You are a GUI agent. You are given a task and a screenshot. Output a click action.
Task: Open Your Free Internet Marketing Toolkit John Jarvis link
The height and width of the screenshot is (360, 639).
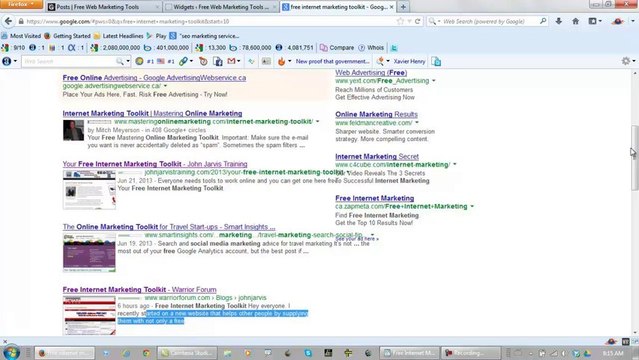point(155,164)
